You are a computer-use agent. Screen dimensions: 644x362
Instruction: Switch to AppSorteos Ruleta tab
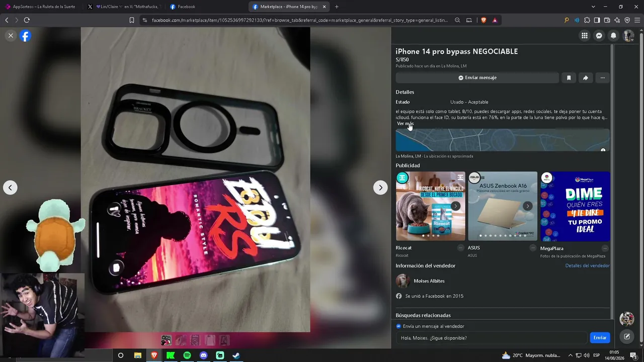point(40,7)
